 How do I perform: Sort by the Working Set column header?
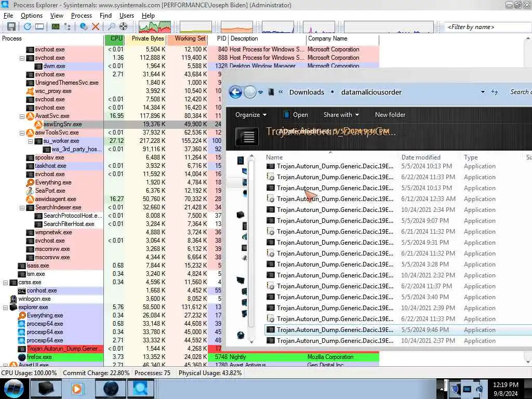187,38
